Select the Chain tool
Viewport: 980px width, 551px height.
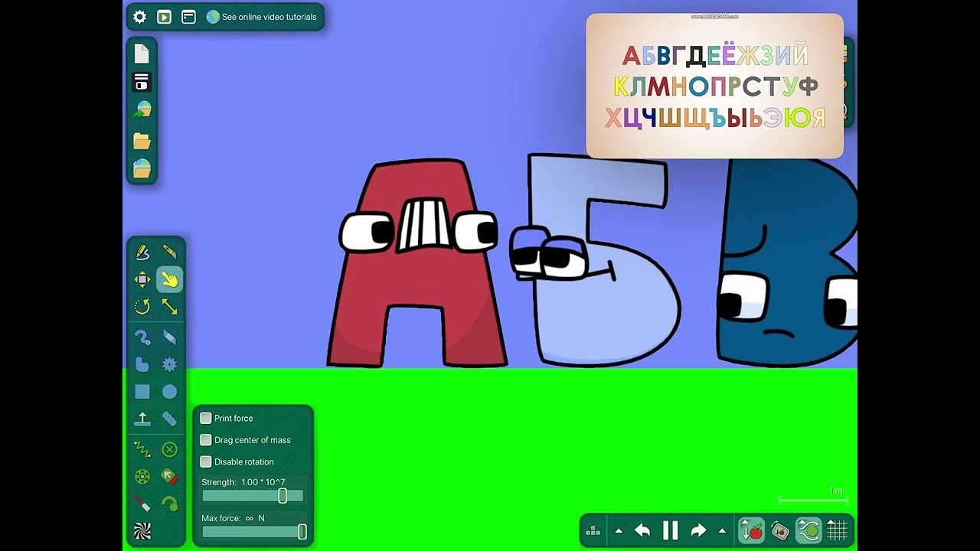click(x=169, y=419)
